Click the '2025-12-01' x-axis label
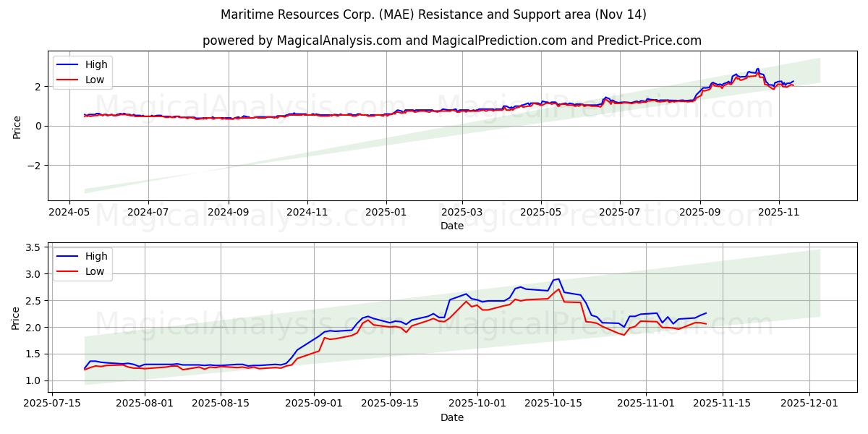Viewport: 868px width, 434px height. coord(810,405)
